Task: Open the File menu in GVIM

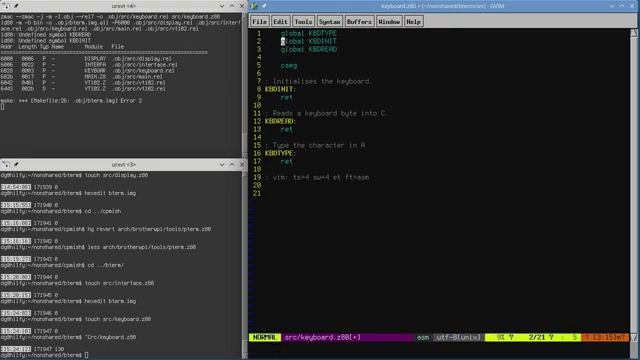Action: coord(259,22)
